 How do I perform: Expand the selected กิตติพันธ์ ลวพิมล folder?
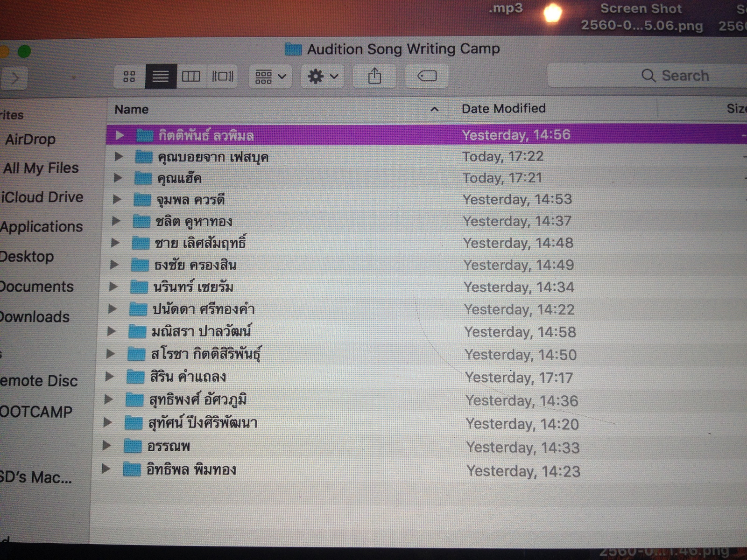click(x=120, y=135)
